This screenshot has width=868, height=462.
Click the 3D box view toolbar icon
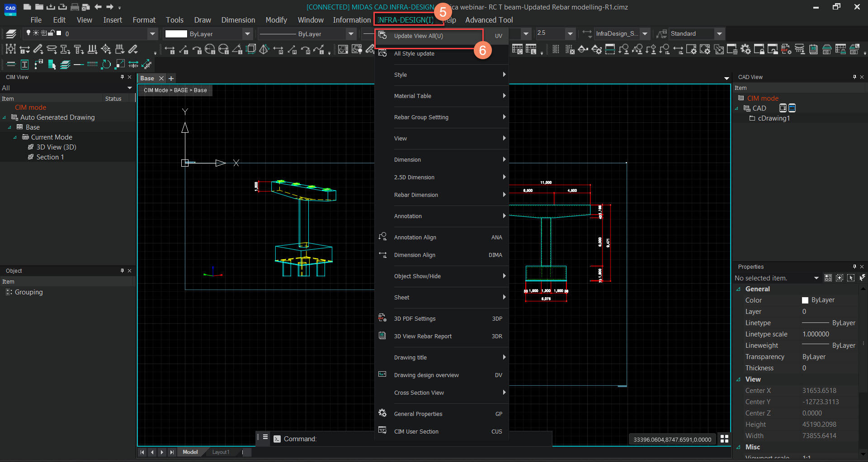pyautogui.click(x=251, y=49)
